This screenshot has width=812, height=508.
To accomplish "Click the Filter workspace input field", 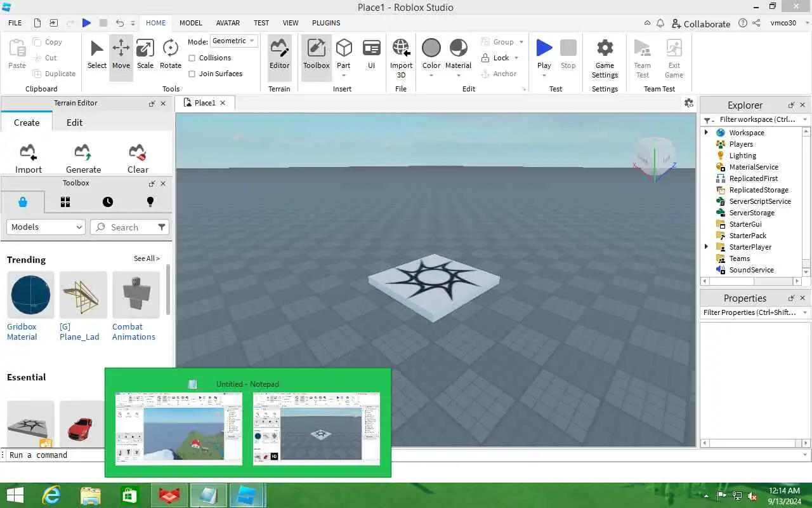I will [757, 119].
